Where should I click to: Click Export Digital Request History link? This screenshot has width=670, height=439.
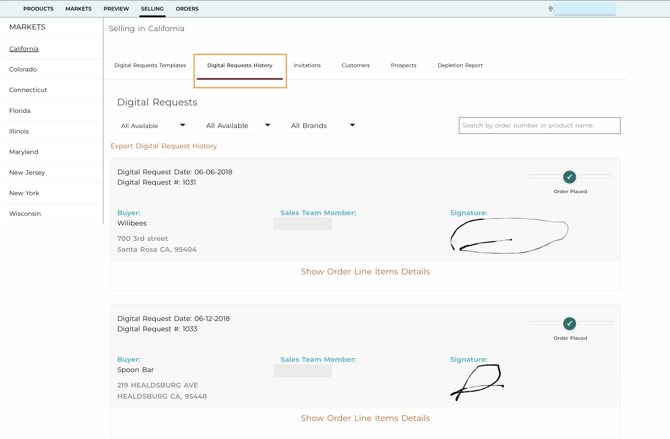pyautogui.click(x=164, y=146)
